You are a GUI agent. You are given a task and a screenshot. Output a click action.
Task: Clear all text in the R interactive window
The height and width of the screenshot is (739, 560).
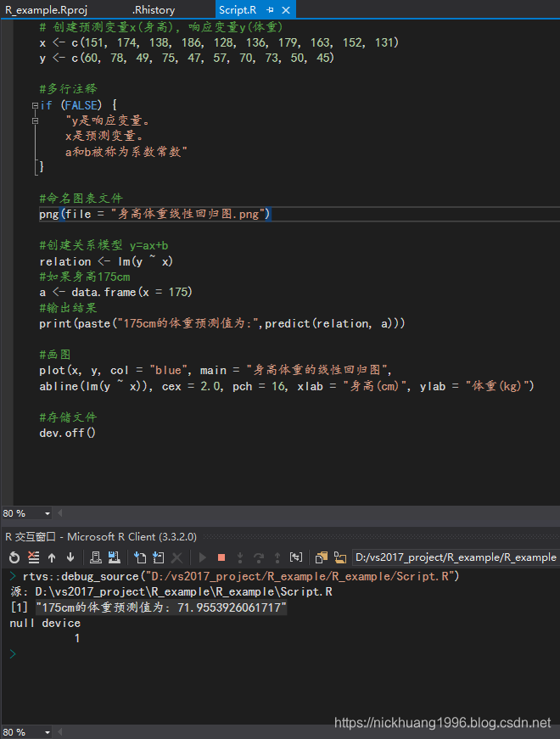pos(33,557)
